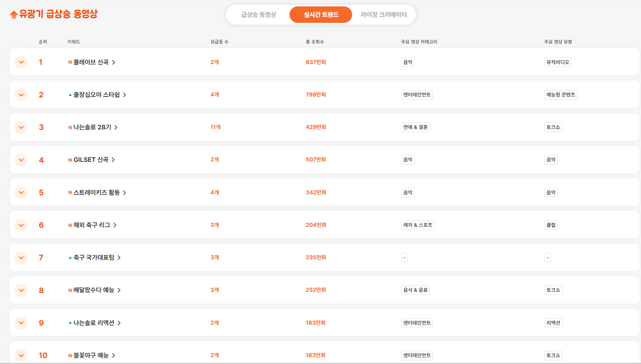
Task: Click the 뮤직비디오 type tag
Action: click(558, 62)
